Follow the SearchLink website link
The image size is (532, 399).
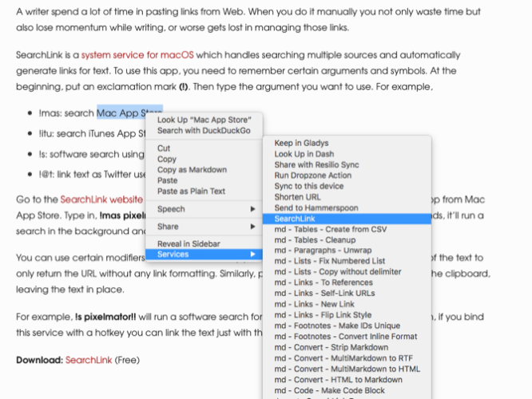pos(101,199)
